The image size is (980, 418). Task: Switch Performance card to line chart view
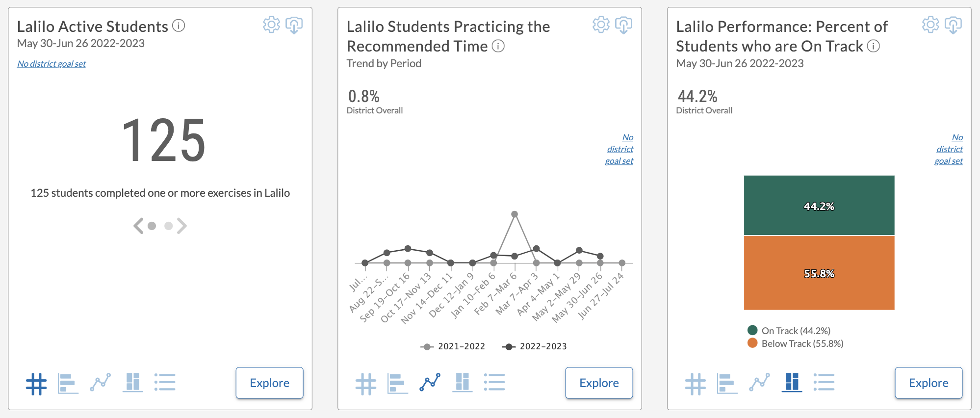coord(759,383)
